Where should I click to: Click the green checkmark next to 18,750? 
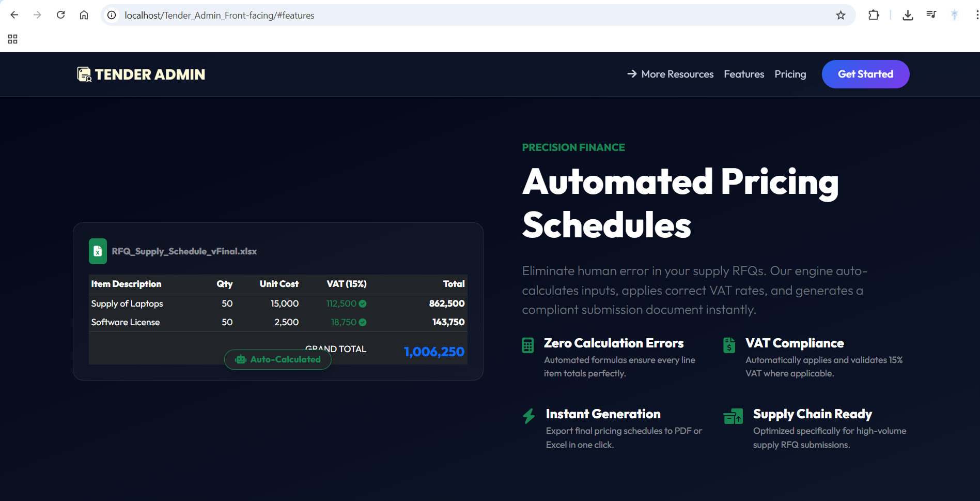click(x=363, y=322)
